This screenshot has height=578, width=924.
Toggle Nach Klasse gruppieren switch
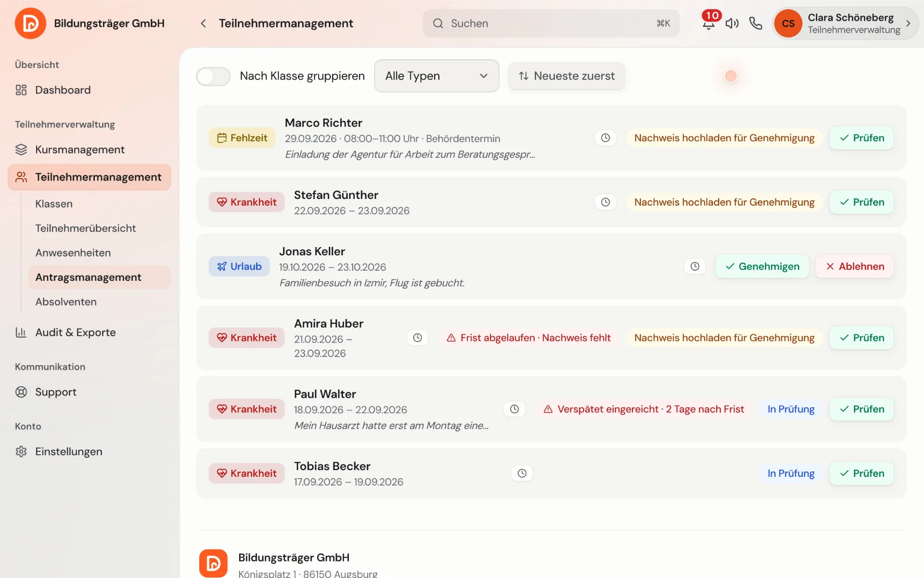213,76
